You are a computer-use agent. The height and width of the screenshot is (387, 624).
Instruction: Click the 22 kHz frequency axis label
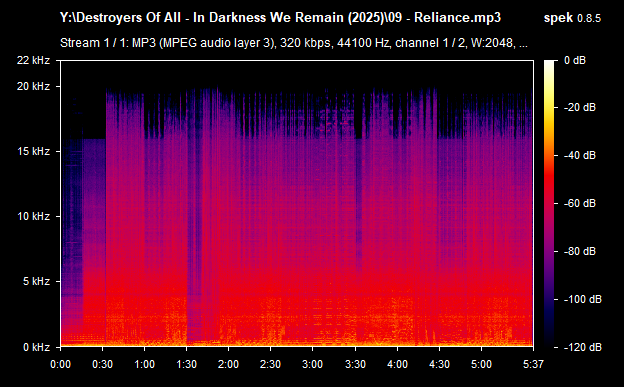(x=33, y=60)
